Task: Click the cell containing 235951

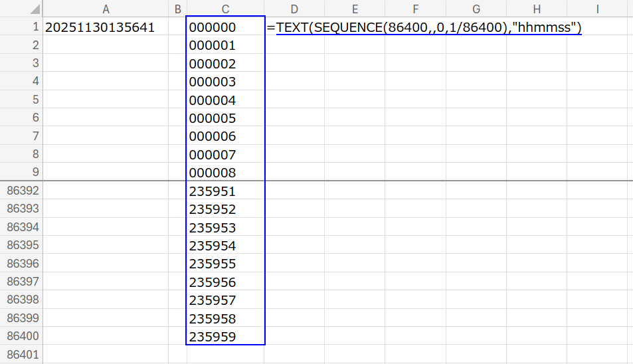Action: [x=225, y=191]
